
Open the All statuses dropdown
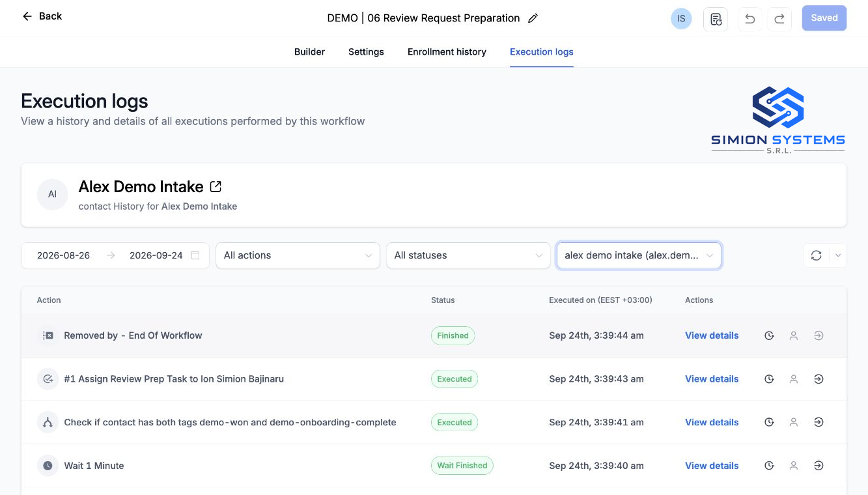[x=468, y=255]
